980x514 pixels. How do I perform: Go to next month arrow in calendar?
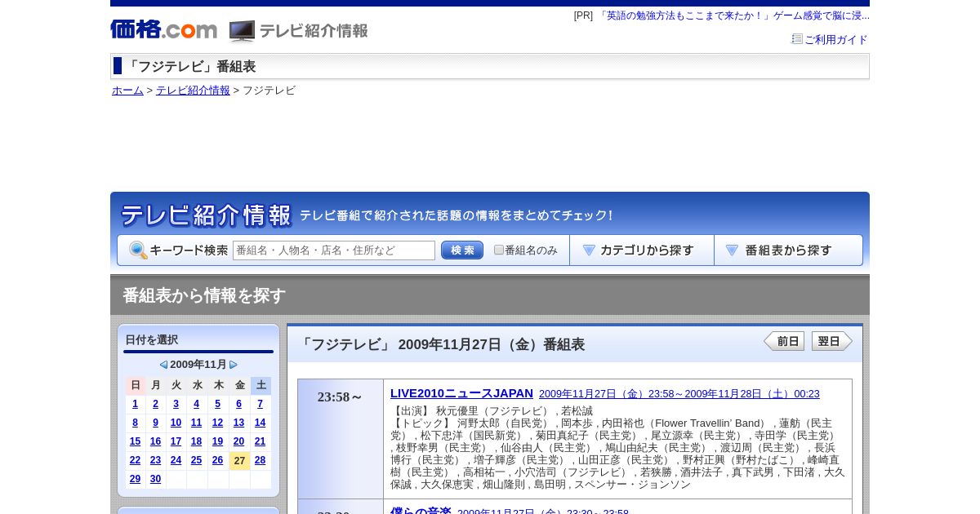tap(234, 365)
